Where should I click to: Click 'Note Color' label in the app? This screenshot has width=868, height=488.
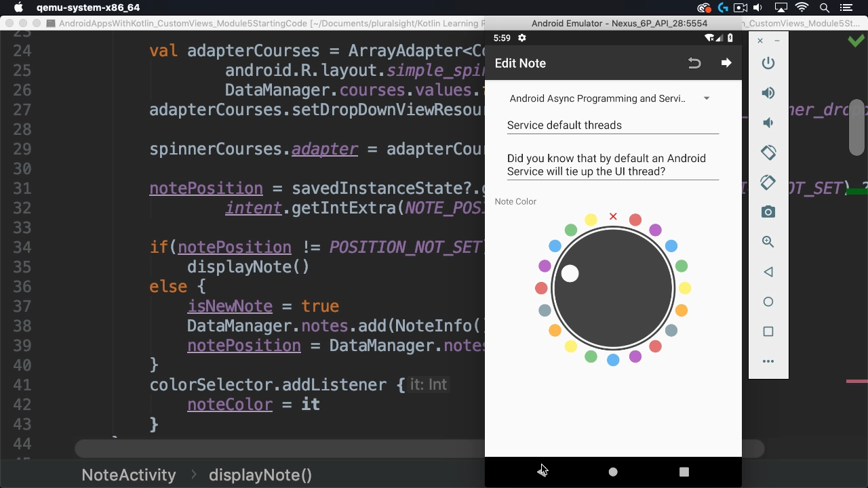(515, 201)
